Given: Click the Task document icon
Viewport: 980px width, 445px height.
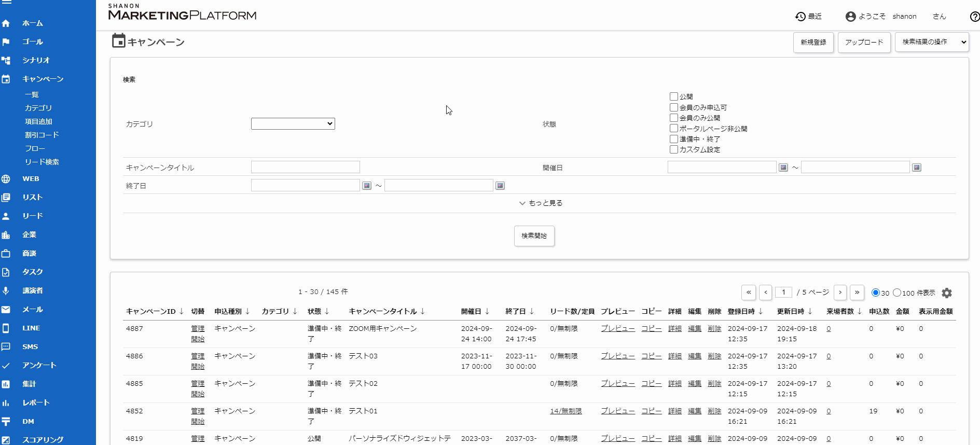Looking at the screenshot, I should point(6,272).
